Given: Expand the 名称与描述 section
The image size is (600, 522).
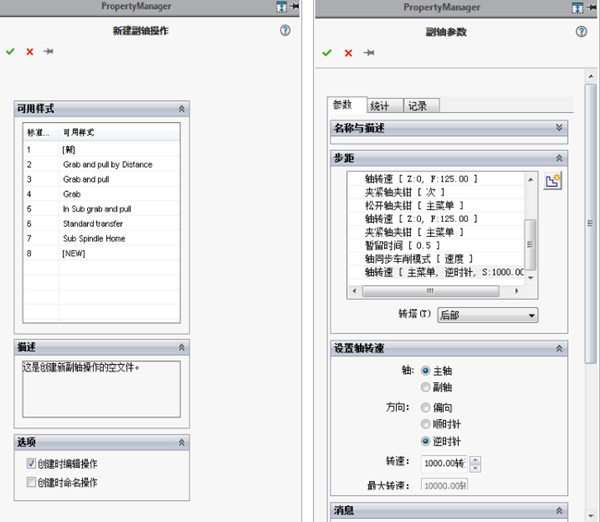Looking at the screenshot, I should coord(559,129).
